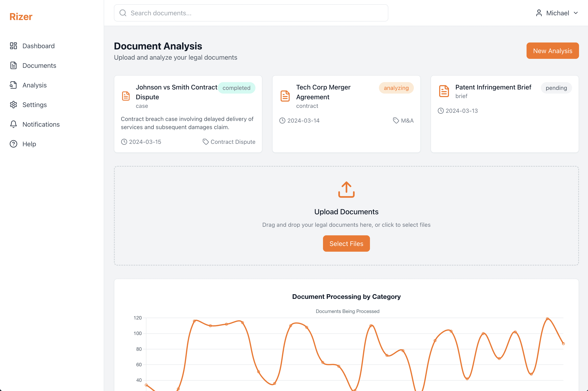Click the analyzing status badge

(x=396, y=88)
